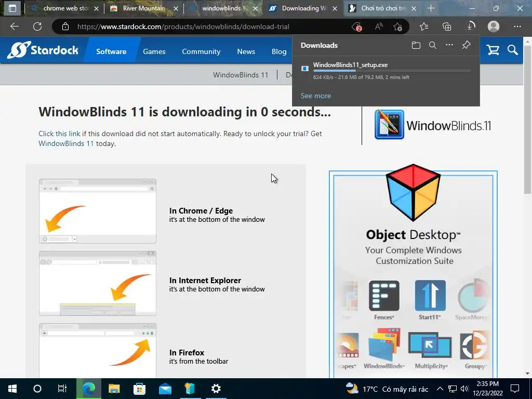Viewport: 532px width, 399px height.
Task: Open Microsoft Store from the taskbar
Action: tap(139, 389)
